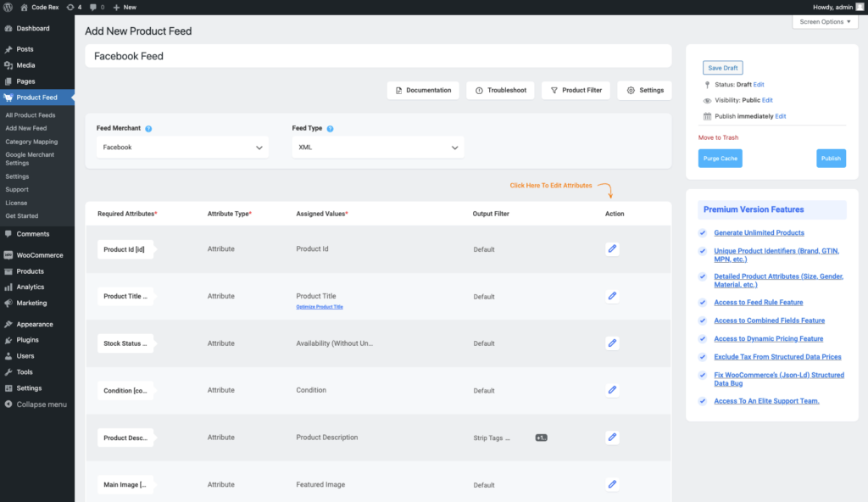The width and height of the screenshot is (868, 502).
Task: Click the Facebook Feed title field
Action: 378,56
